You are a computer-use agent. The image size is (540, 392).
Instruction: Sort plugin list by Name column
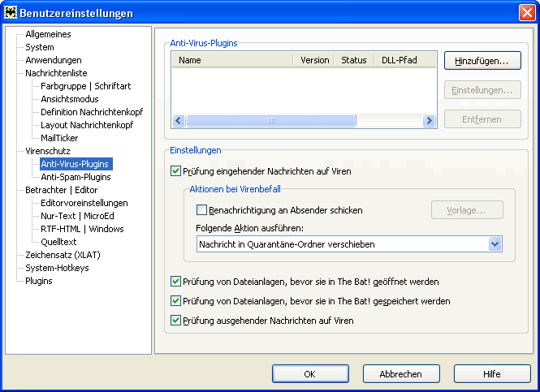click(x=232, y=60)
